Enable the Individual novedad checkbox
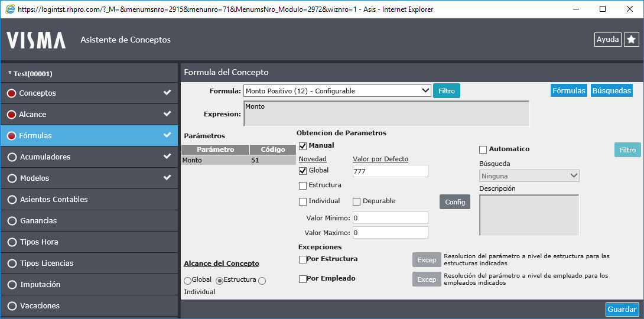The width and height of the screenshot is (644, 319). [303, 201]
